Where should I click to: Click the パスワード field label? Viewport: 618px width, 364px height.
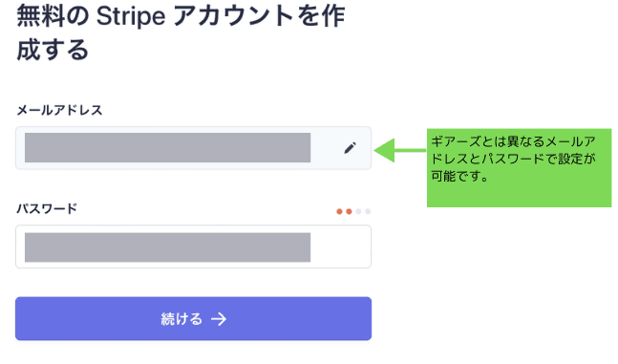point(47,208)
